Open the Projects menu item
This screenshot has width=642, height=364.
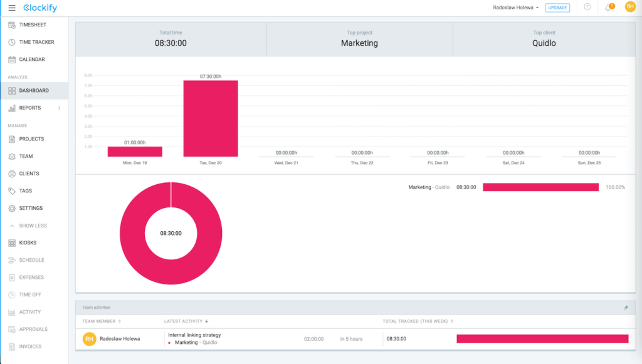31,139
